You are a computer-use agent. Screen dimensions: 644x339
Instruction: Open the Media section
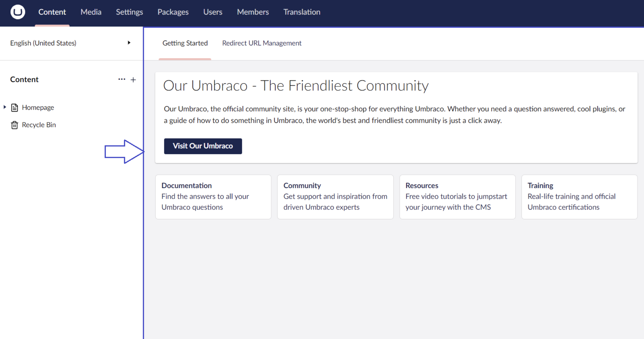[91, 12]
